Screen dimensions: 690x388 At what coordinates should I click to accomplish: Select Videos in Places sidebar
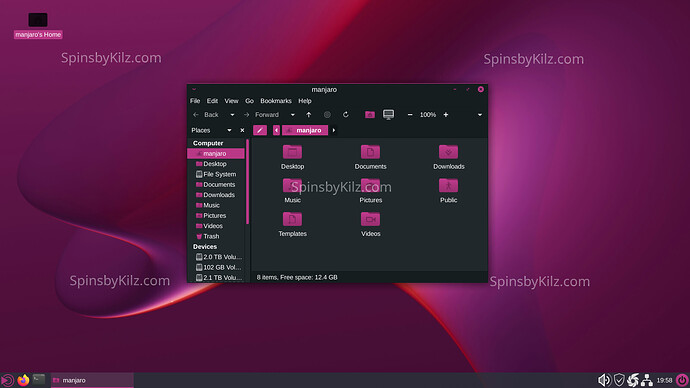pyautogui.click(x=216, y=226)
